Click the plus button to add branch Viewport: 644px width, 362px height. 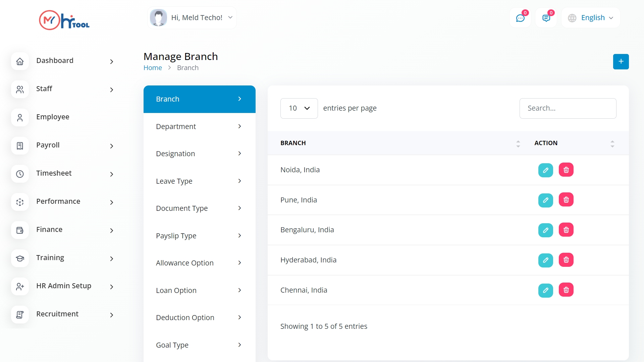pyautogui.click(x=621, y=61)
